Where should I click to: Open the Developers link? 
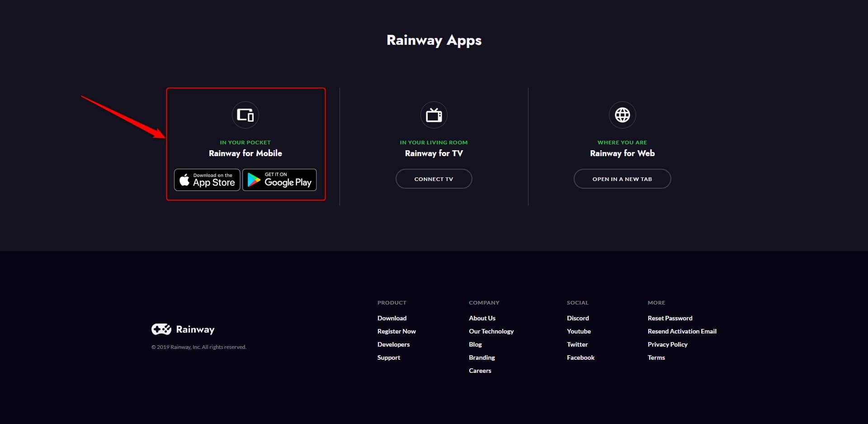point(393,344)
